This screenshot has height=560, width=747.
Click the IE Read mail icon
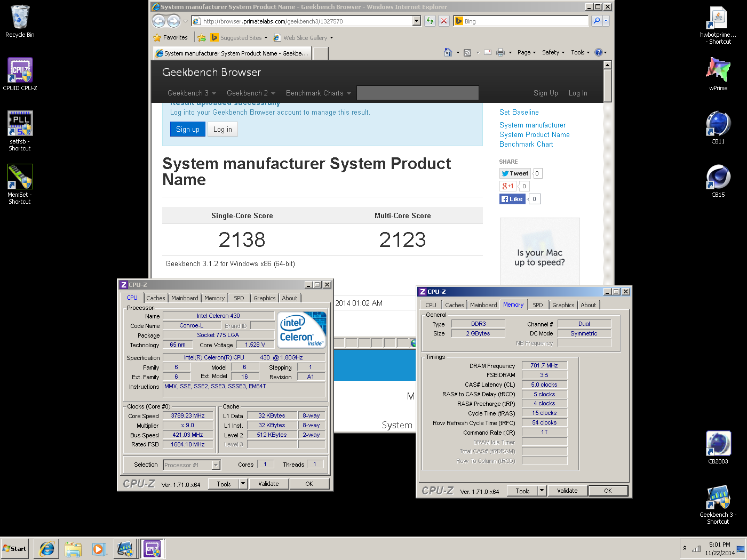488,52
